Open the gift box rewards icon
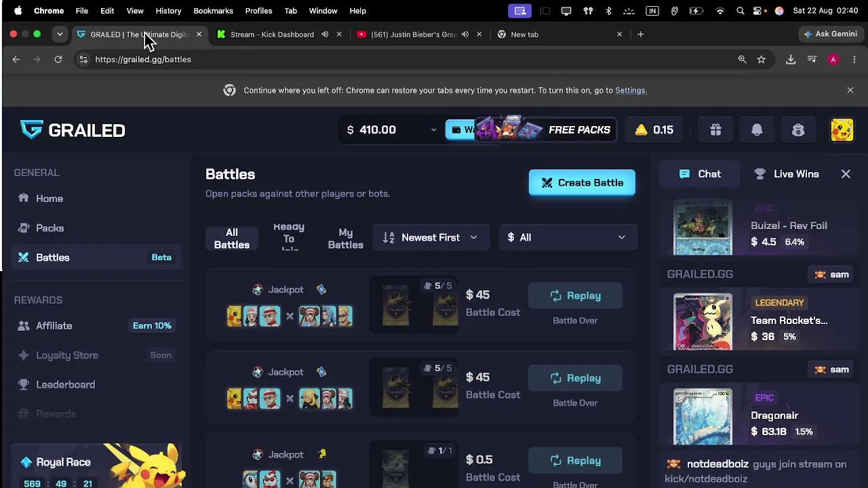 [x=715, y=130]
